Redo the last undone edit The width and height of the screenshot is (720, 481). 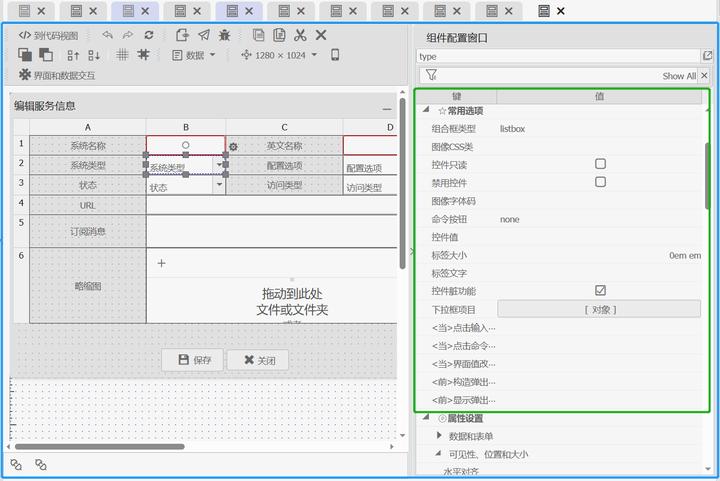[x=128, y=35]
